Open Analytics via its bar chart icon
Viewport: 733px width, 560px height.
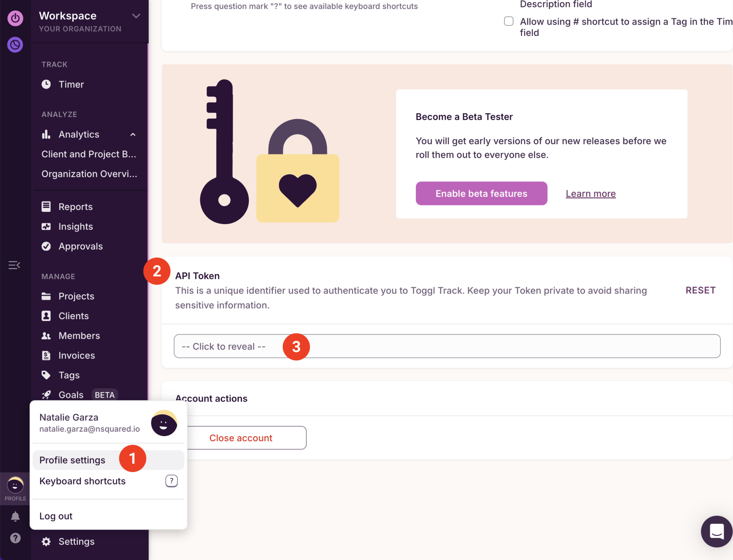coord(46,134)
